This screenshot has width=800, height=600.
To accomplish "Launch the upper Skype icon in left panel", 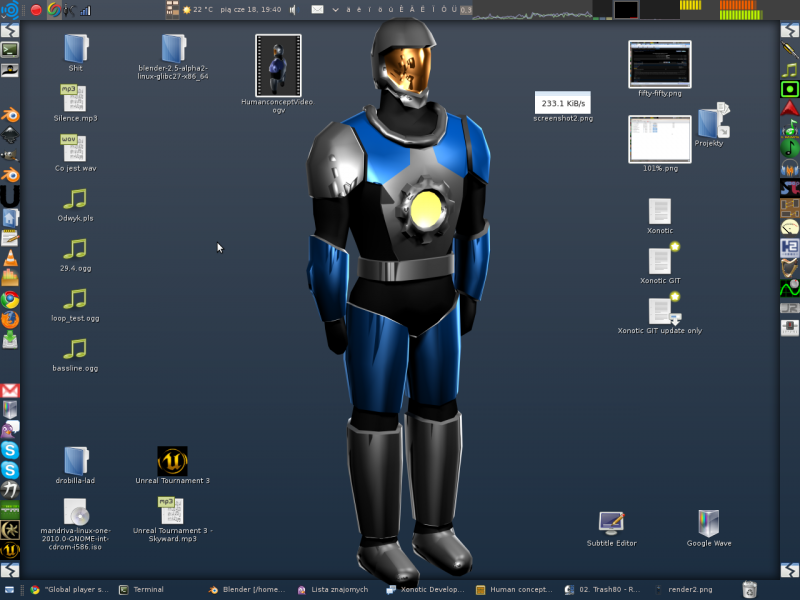I will tap(10, 450).
